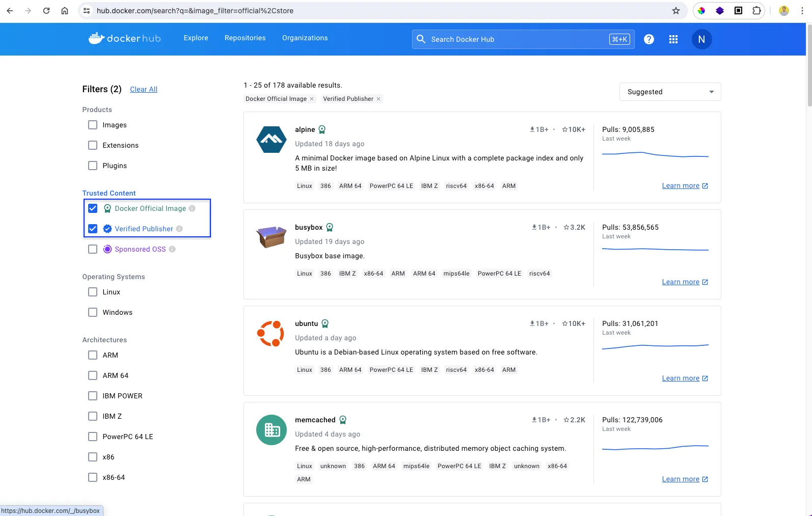The height and width of the screenshot is (516, 812).
Task: Open the ubuntu repository title
Action: point(306,323)
